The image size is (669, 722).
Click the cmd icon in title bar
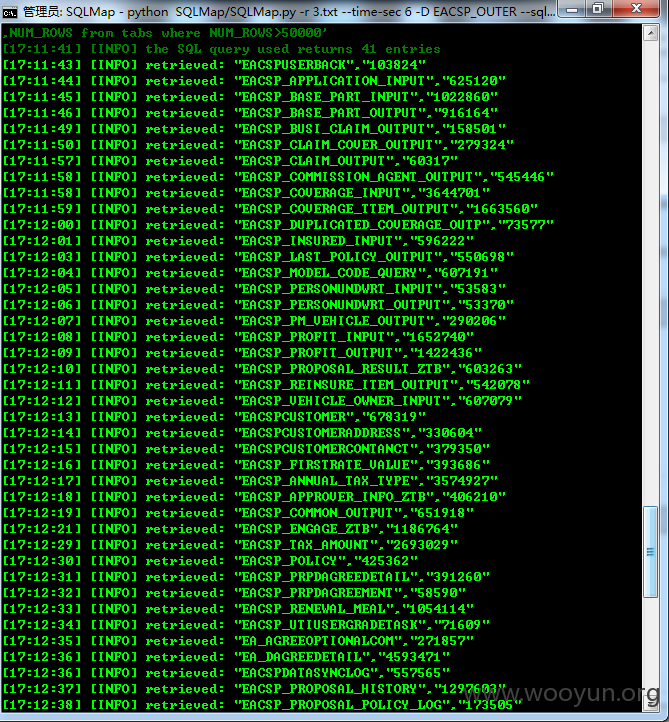pyautogui.click(x=9, y=12)
